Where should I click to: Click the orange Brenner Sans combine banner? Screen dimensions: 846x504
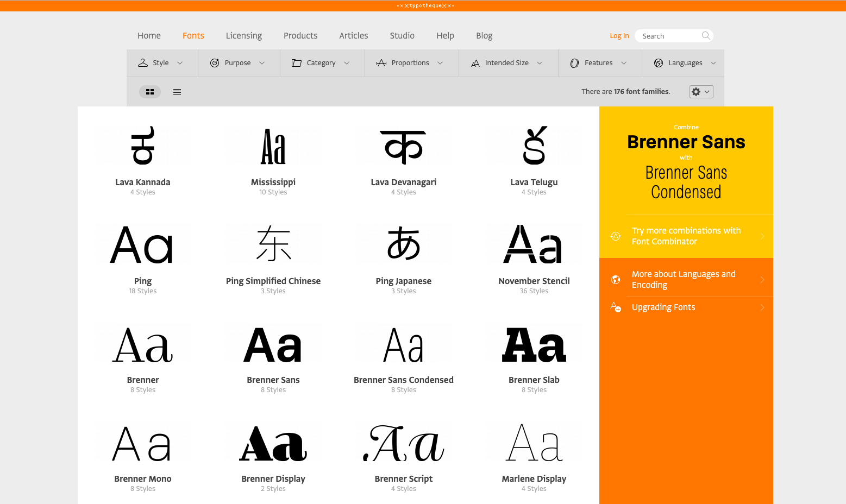pyautogui.click(x=686, y=160)
